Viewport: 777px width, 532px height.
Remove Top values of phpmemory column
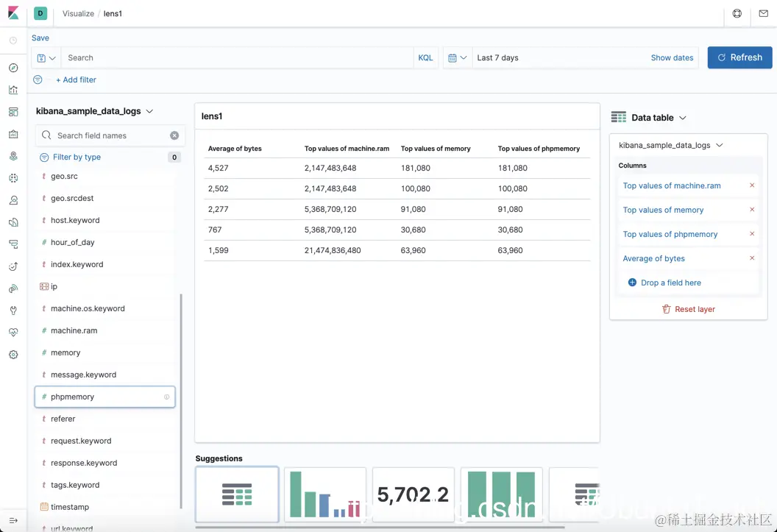[x=752, y=234]
